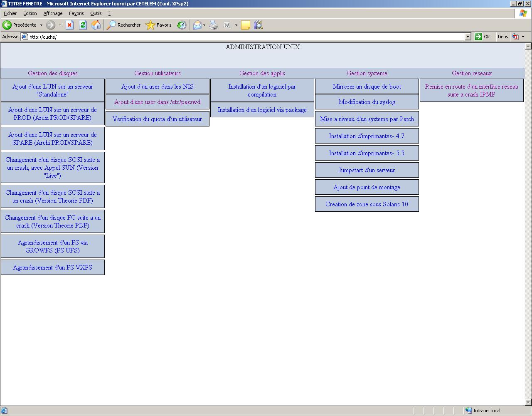Open the Word edit dropdown arrow
Image resolution: width=532 pixels, height=416 pixels.
pos(236,25)
